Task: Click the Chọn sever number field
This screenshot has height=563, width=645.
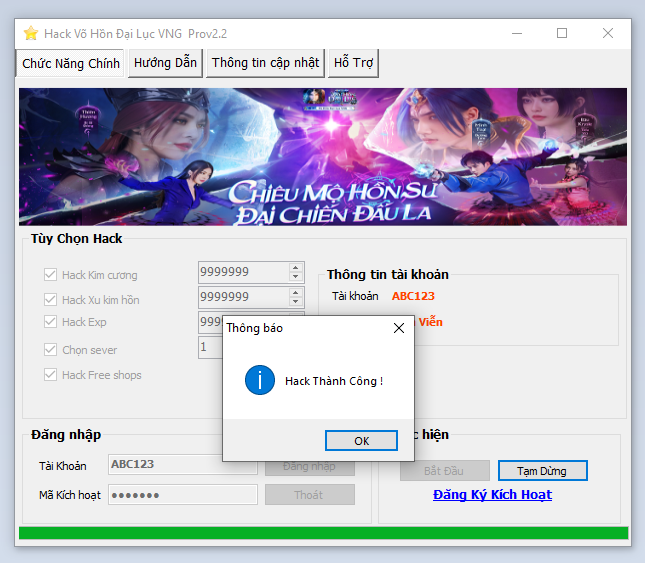Action: click(x=211, y=347)
